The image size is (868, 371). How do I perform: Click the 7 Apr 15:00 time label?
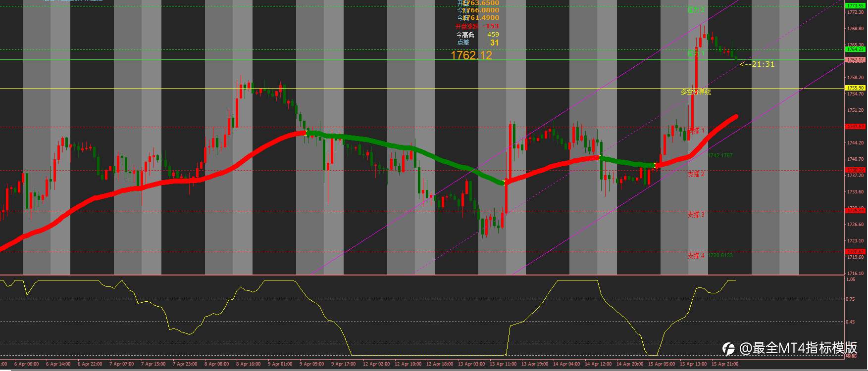tap(153, 364)
